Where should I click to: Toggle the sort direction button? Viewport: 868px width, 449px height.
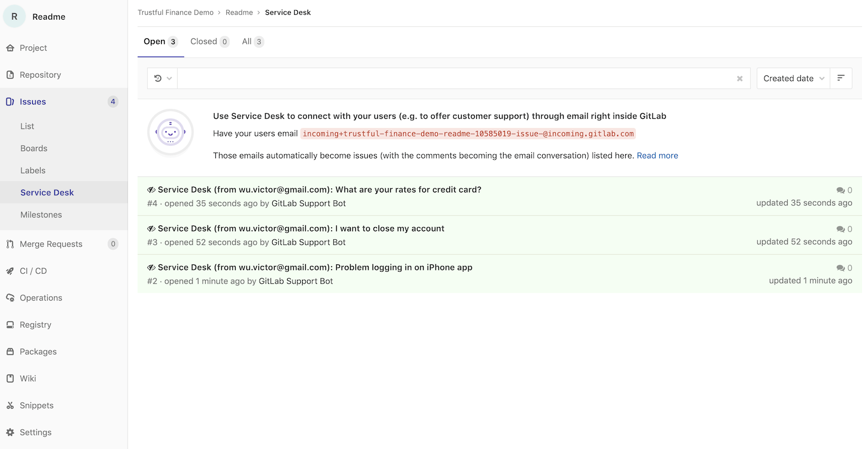click(840, 78)
